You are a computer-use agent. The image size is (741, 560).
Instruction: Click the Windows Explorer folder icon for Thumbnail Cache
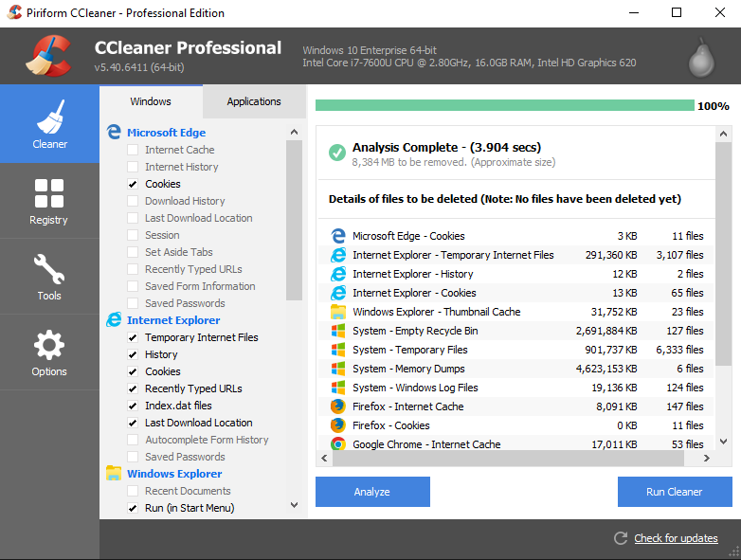[337, 312]
